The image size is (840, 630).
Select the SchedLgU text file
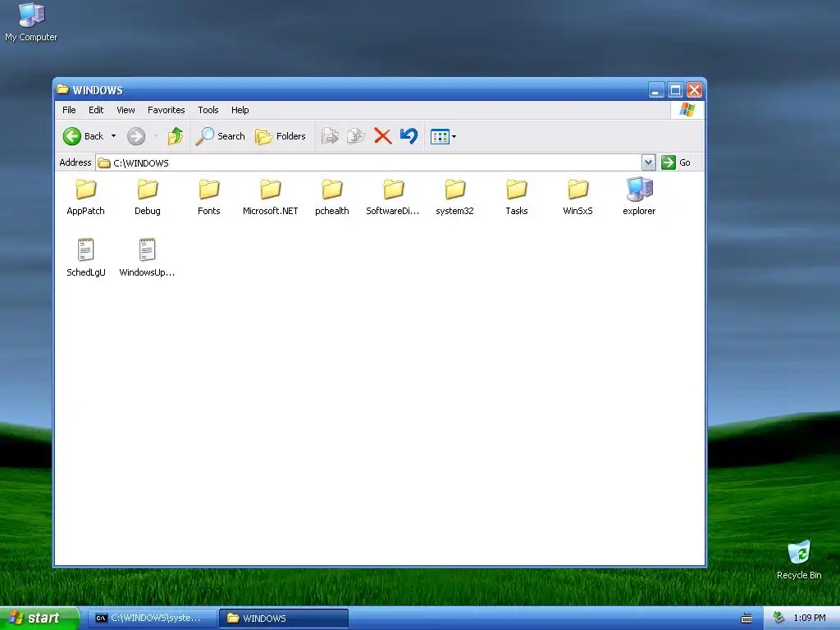tap(85, 258)
